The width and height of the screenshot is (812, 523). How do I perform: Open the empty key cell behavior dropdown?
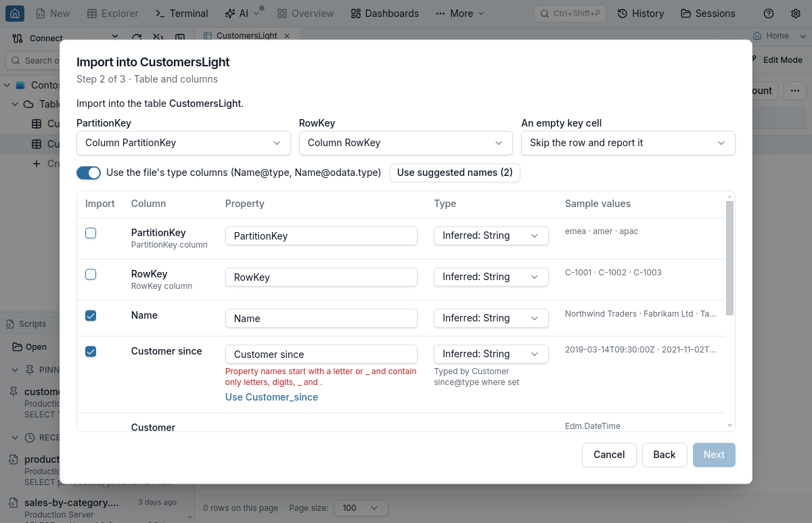point(628,143)
